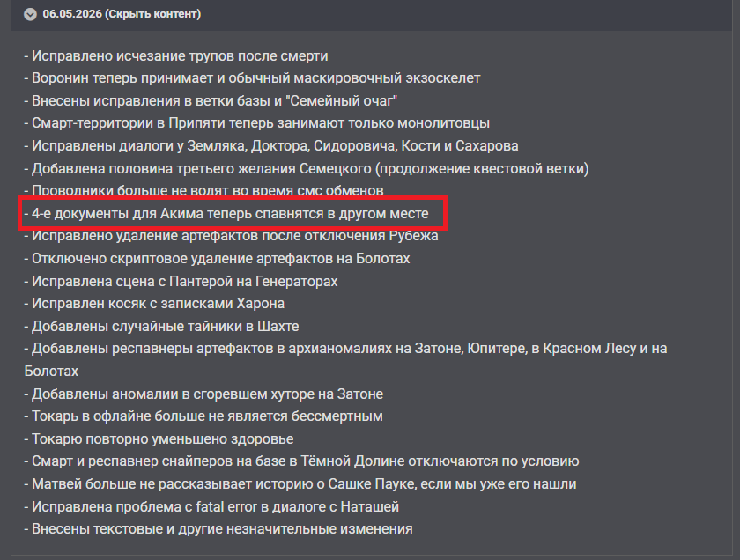Click the fatal error в диалоге с Наташей line

[x=211, y=506]
